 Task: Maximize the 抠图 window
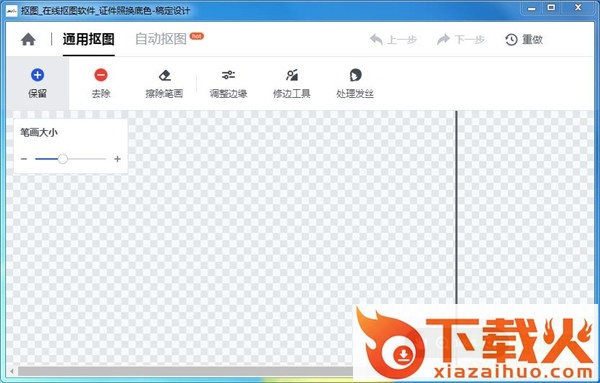click(x=551, y=8)
